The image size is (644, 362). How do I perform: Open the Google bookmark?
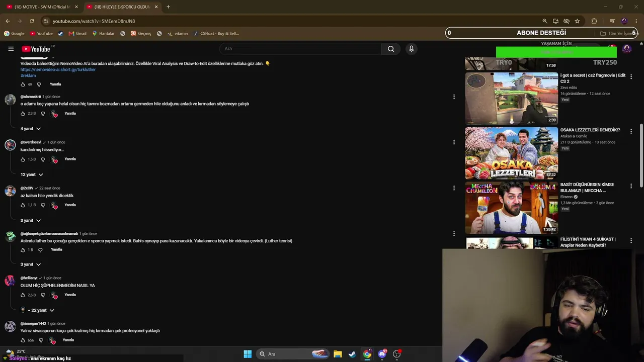14,34
